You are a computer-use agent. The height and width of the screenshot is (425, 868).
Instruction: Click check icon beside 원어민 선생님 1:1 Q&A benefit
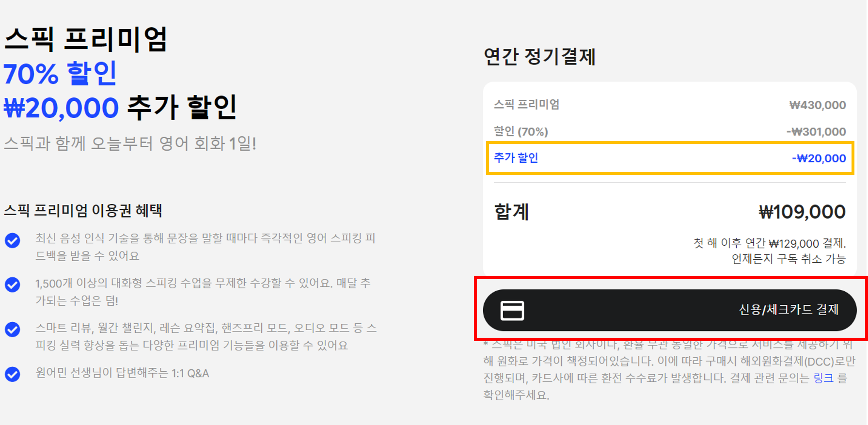click(13, 374)
